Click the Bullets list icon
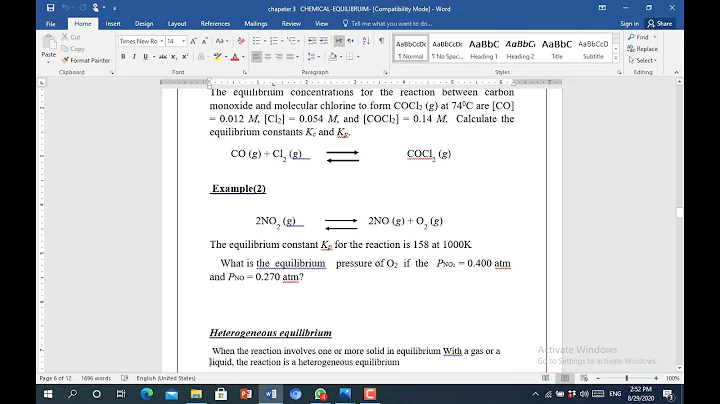720x404 pixels. [x=256, y=41]
